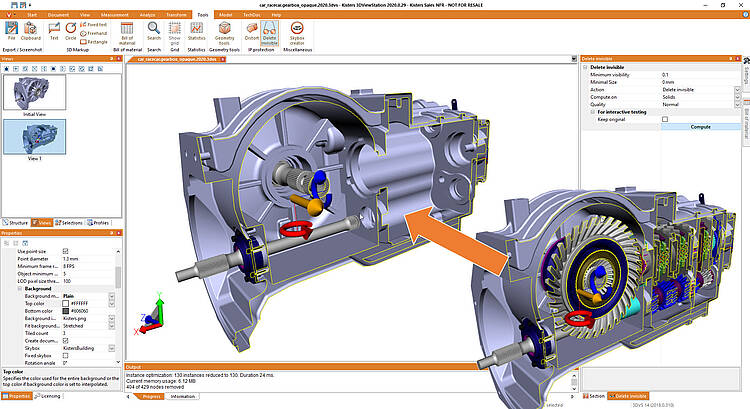Select the Delete invisible ribbon tool
Viewport: 750px width, 409px height.
tap(269, 36)
